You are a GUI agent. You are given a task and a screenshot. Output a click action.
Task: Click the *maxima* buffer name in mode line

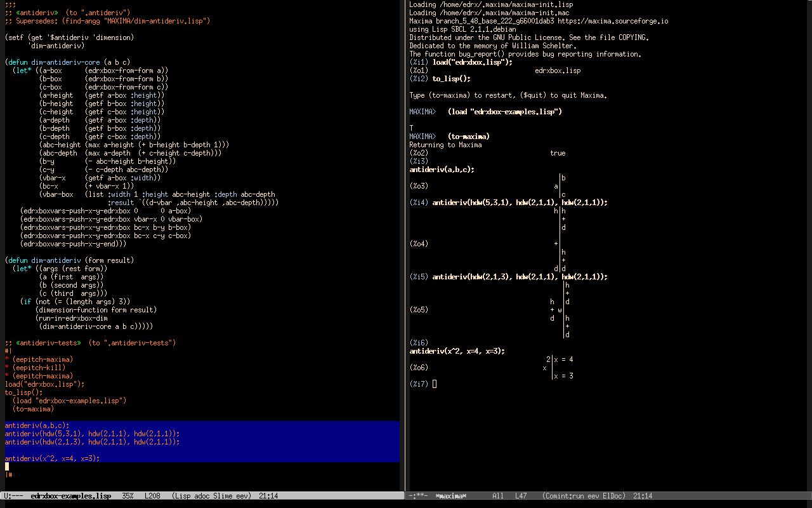[450, 496]
